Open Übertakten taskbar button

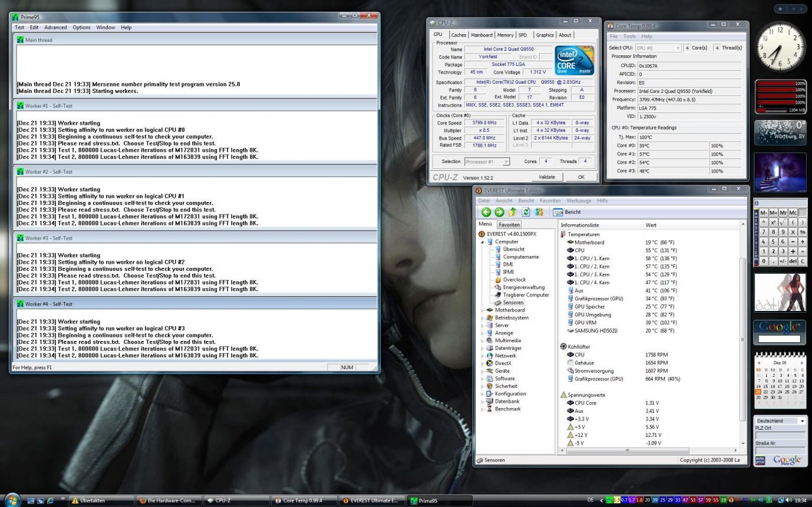[101, 501]
